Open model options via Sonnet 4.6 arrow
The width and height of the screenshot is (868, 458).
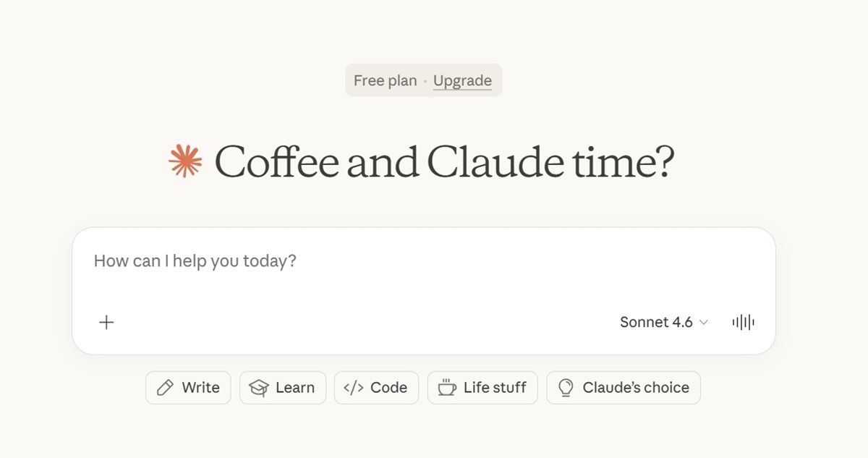pos(703,323)
